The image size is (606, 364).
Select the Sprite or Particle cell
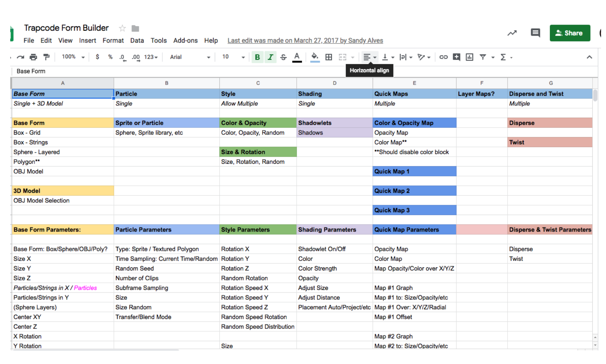[x=167, y=123]
